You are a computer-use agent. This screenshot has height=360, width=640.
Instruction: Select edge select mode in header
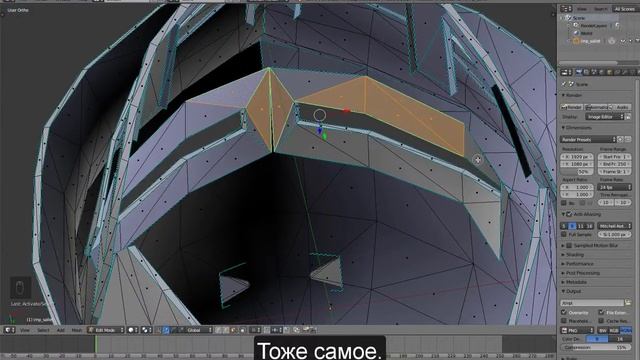tap(226, 330)
